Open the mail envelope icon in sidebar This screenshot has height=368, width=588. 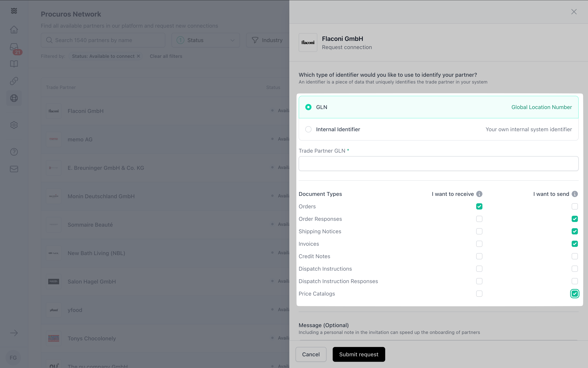tap(14, 169)
